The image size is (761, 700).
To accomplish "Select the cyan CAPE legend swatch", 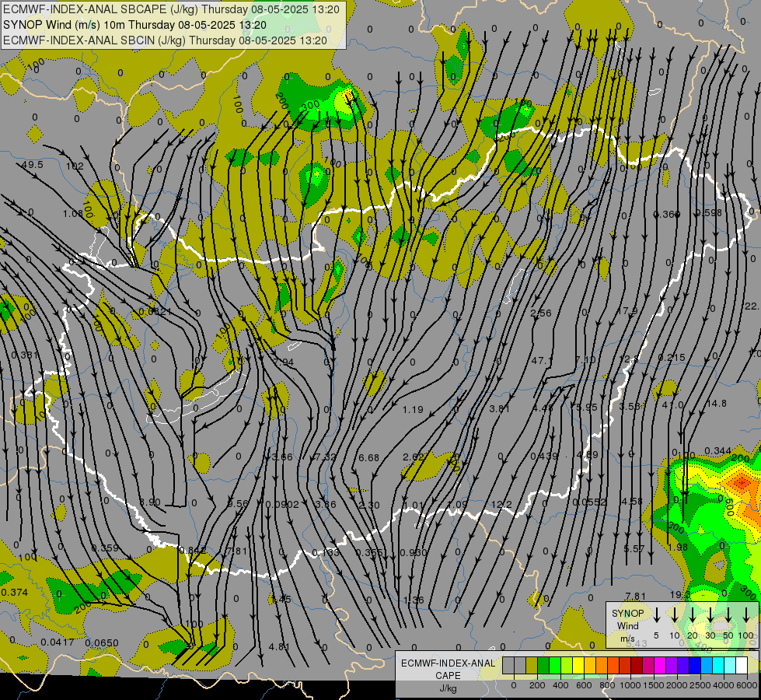I will click(x=717, y=666).
